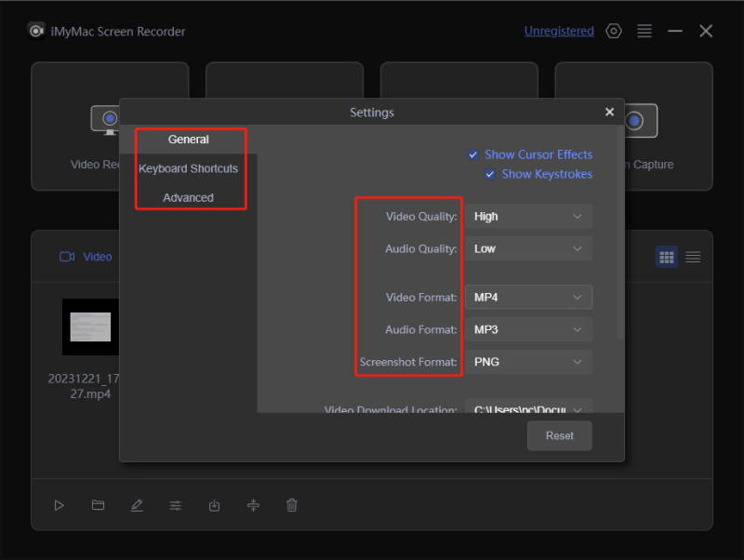This screenshot has width=744, height=560.
Task: Click the export download icon
Action: pos(215,505)
